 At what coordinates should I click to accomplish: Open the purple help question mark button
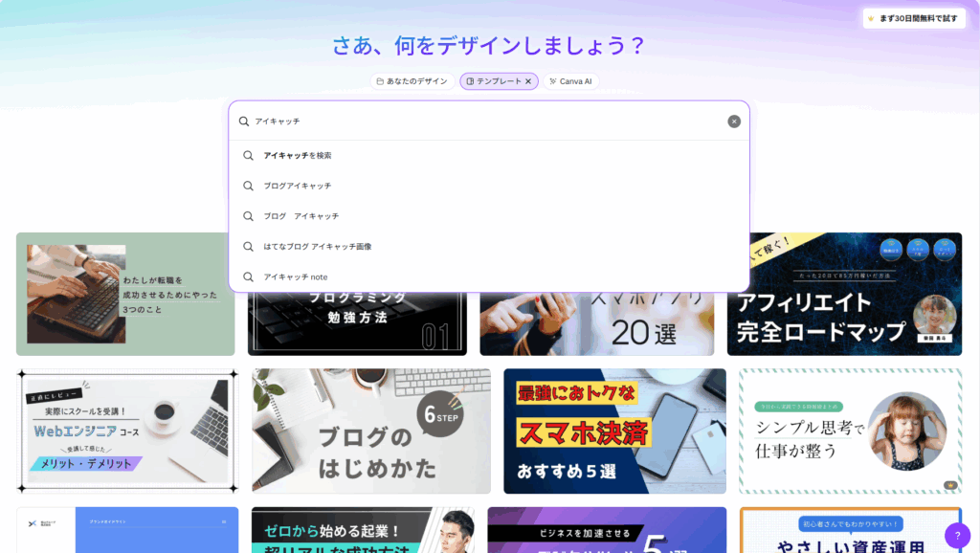coord(957,535)
